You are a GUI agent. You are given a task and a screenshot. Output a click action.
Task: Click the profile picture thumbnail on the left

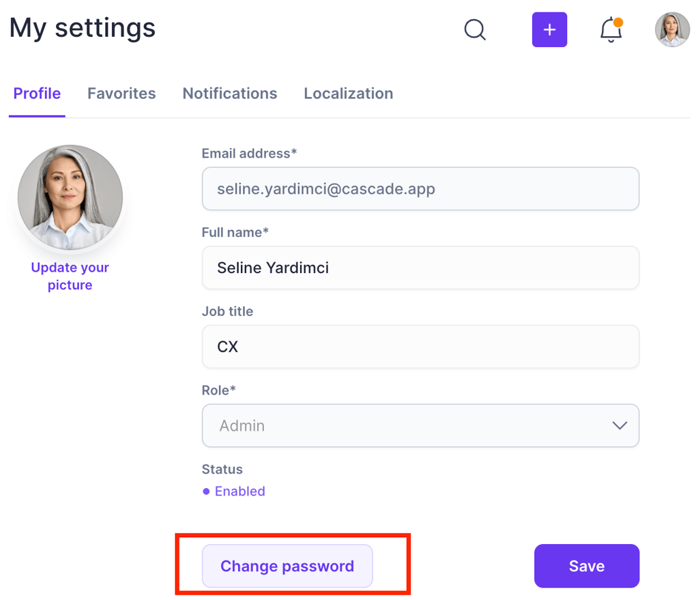point(70,197)
